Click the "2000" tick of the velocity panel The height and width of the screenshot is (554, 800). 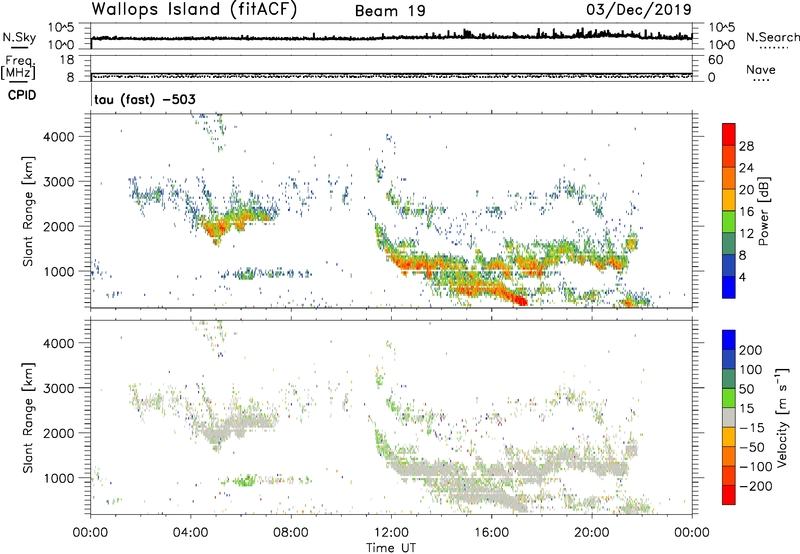coord(58,433)
